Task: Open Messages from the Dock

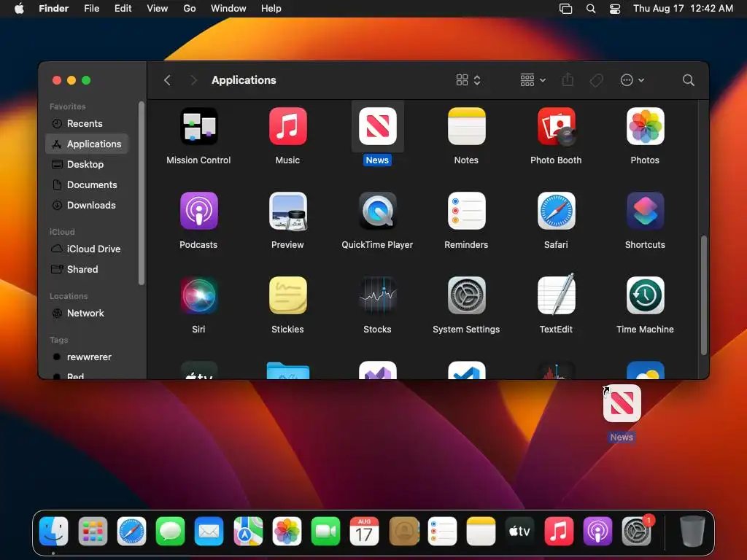Action: pyautogui.click(x=170, y=531)
